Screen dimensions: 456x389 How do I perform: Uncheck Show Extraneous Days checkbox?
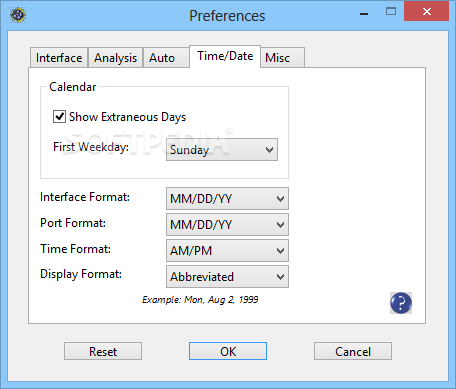(x=59, y=117)
